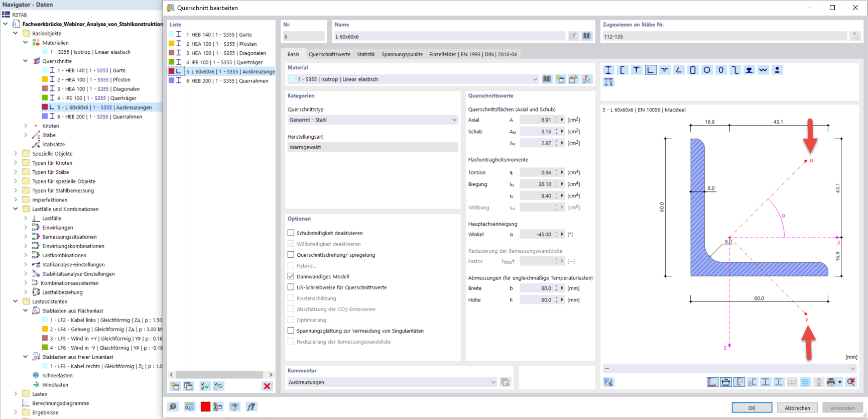Collapse Stablasten aus Flächenlast node
Image resolution: width=868 pixels, height=419 pixels.
click(26, 311)
